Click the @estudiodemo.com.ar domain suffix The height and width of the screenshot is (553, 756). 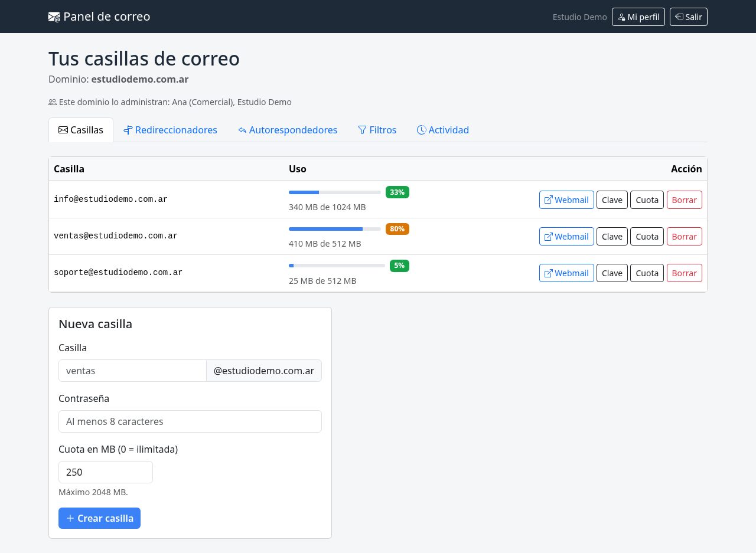pyautogui.click(x=264, y=371)
